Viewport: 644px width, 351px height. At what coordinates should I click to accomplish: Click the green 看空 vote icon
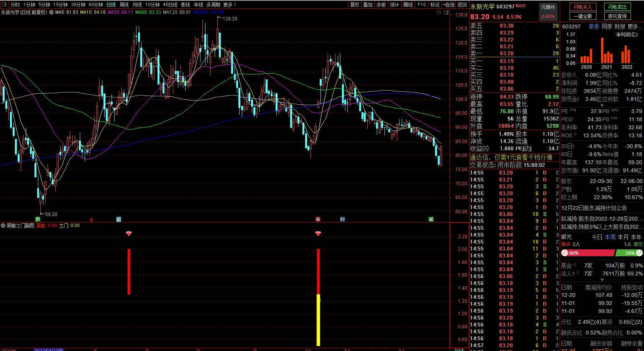pyautogui.click(x=639, y=253)
